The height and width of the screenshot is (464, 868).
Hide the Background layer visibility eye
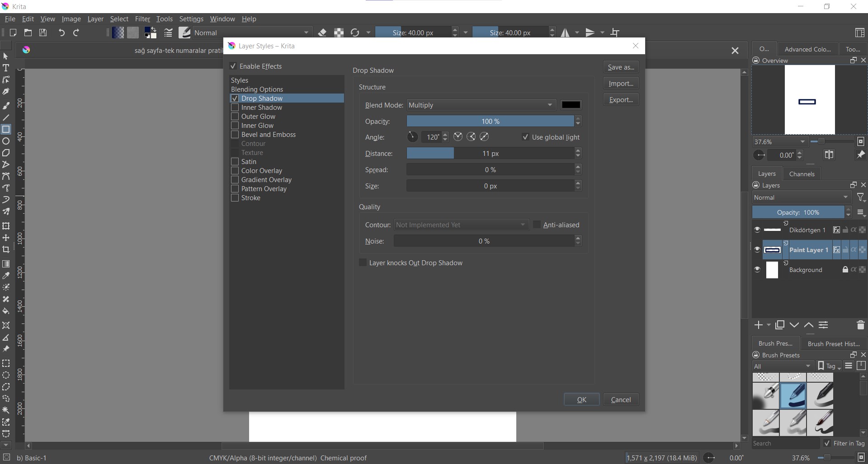(757, 270)
